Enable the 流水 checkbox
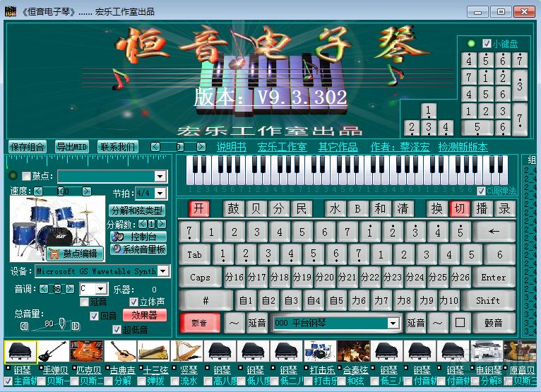This screenshot has height=392, width=541. [175, 381]
